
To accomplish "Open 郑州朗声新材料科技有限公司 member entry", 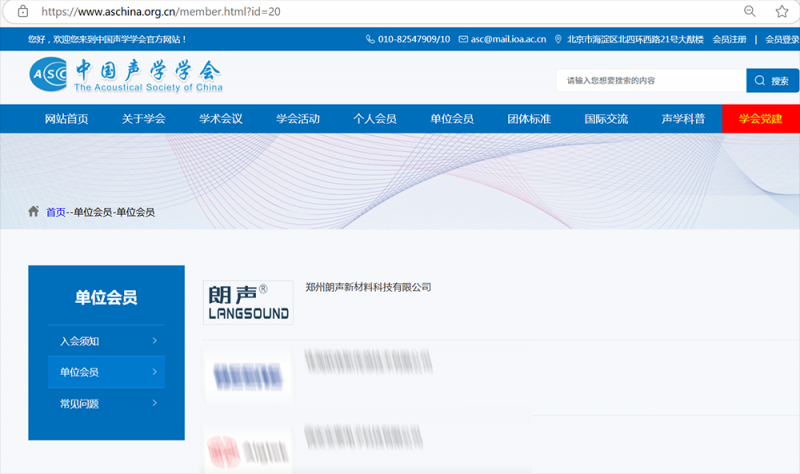I will click(368, 287).
